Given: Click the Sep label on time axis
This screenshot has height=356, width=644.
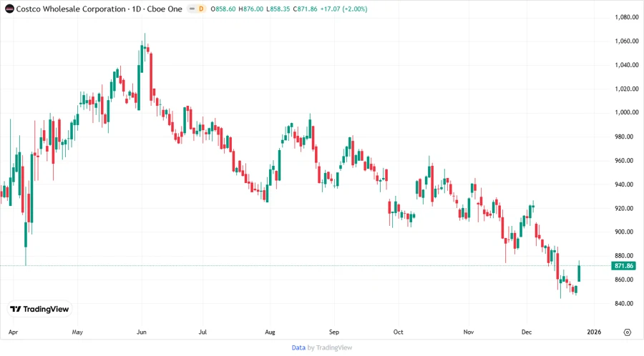Looking at the screenshot, I should coord(334,332).
